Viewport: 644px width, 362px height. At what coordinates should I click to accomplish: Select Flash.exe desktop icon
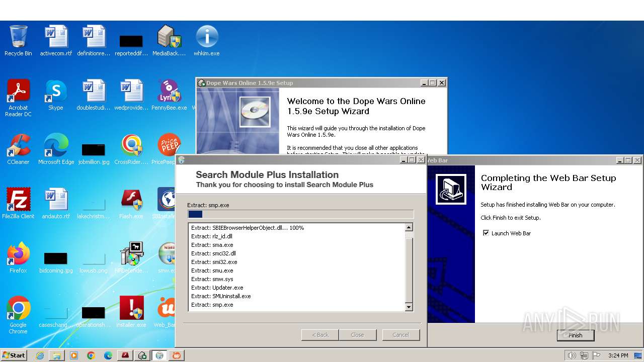131,204
